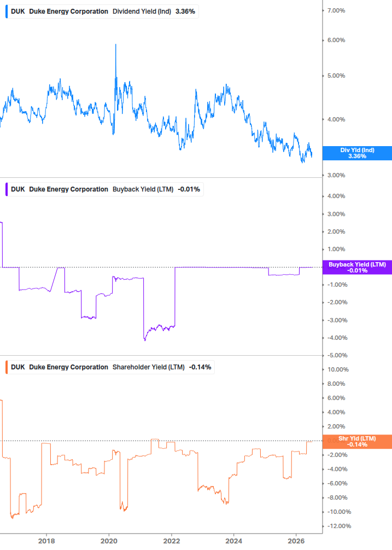Select the orange Shareholder Yield color bar
The height and width of the screenshot is (550, 392).
(7, 367)
